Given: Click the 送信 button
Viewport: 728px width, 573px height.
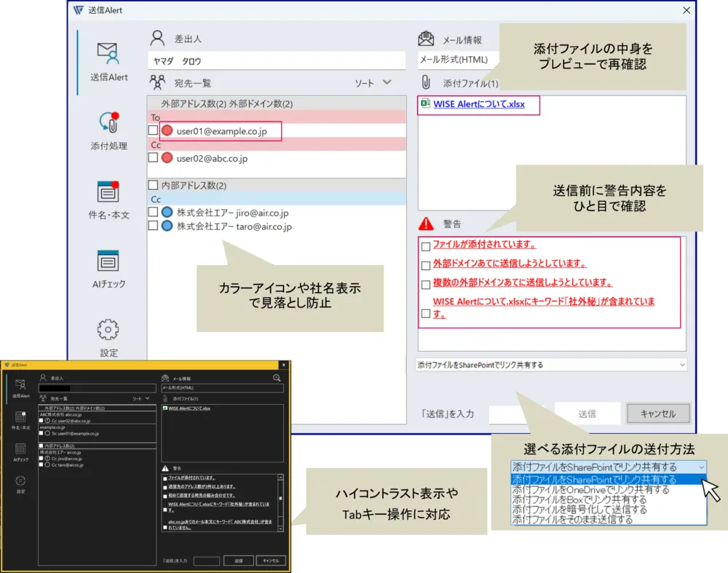Looking at the screenshot, I should [587, 414].
